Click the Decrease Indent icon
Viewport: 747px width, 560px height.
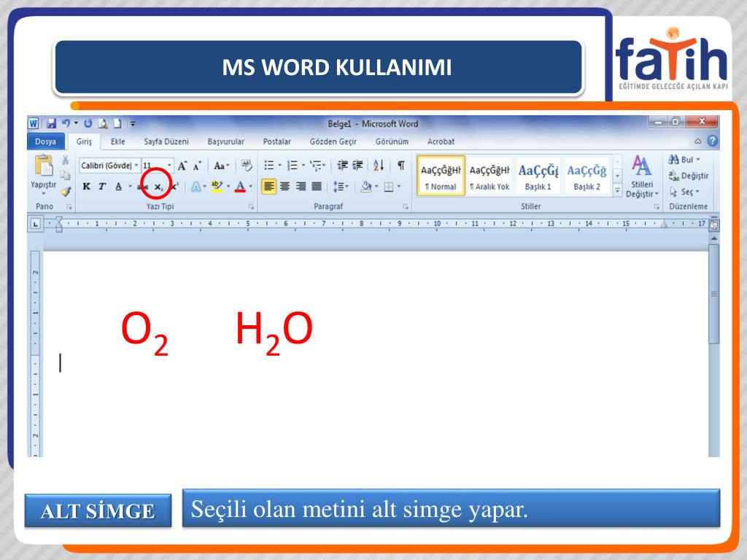tap(343, 166)
